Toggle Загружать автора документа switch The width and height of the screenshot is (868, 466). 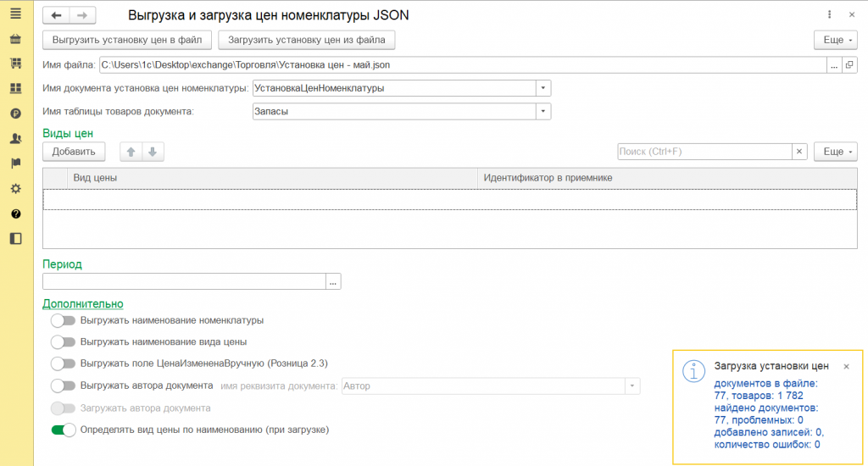[x=63, y=408]
